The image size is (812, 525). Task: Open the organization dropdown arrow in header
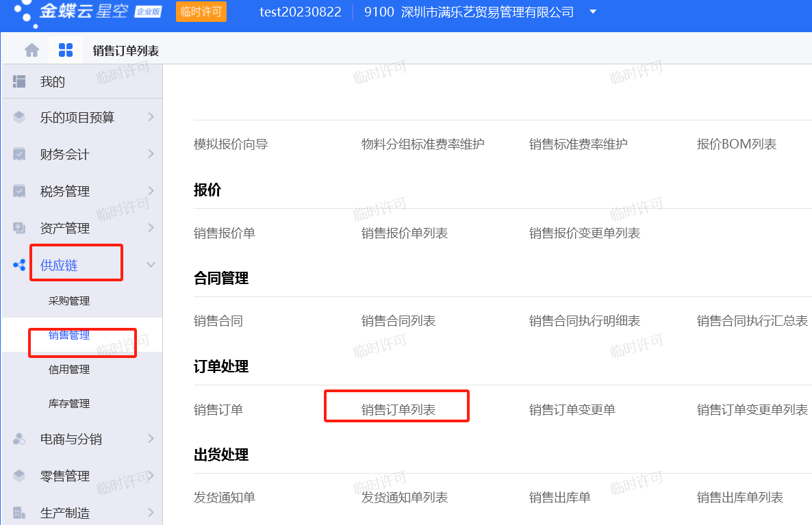(x=593, y=12)
